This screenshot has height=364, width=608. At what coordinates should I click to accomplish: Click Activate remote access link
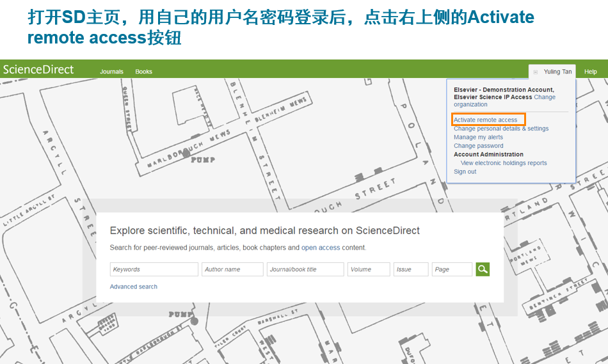pos(486,120)
